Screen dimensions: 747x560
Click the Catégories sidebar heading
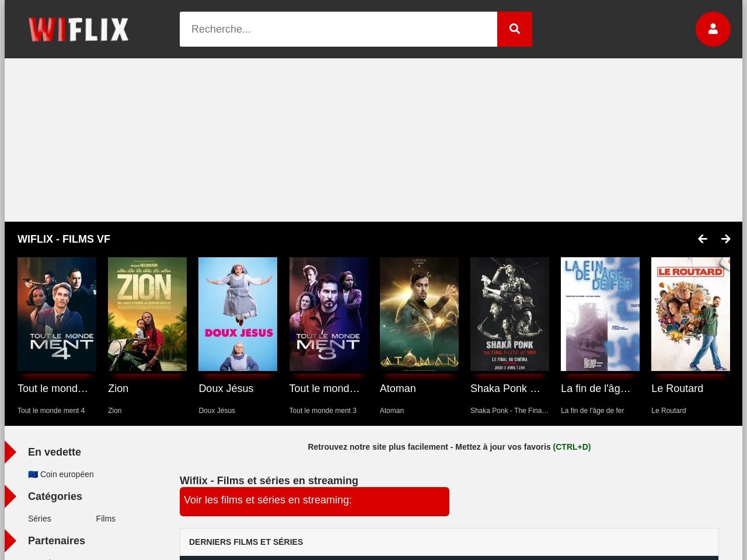(x=55, y=496)
